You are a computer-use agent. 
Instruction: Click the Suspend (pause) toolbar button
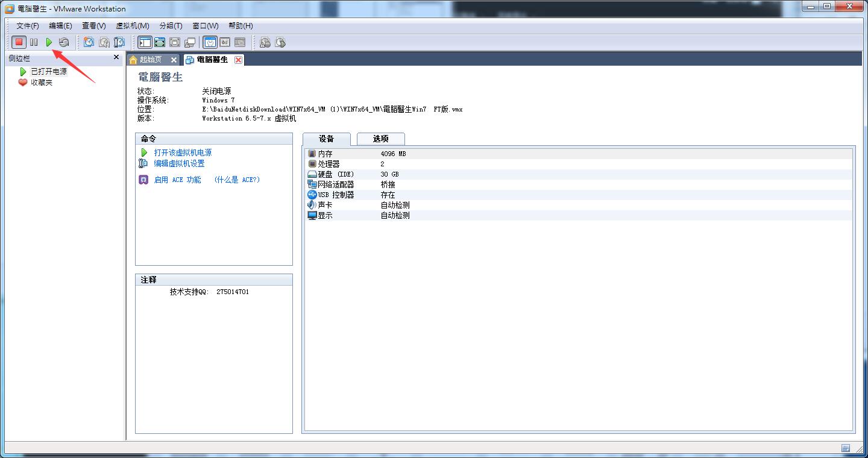tap(34, 42)
